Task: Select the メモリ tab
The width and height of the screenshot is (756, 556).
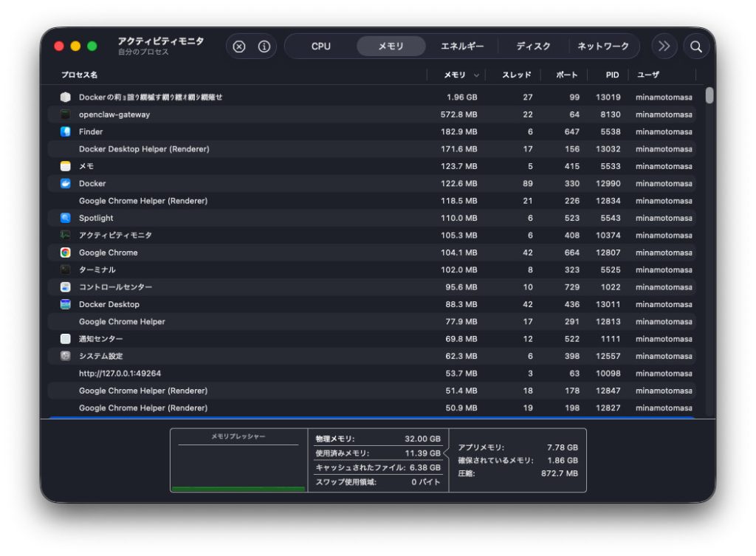Action: pos(391,47)
